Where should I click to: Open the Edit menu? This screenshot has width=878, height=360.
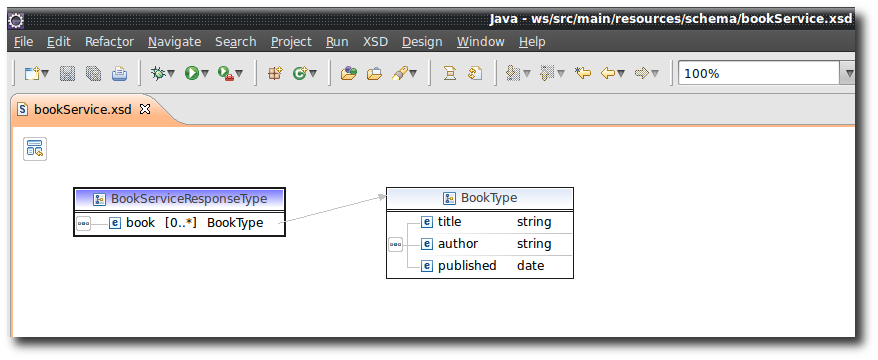pyautogui.click(x=59, y=41)
